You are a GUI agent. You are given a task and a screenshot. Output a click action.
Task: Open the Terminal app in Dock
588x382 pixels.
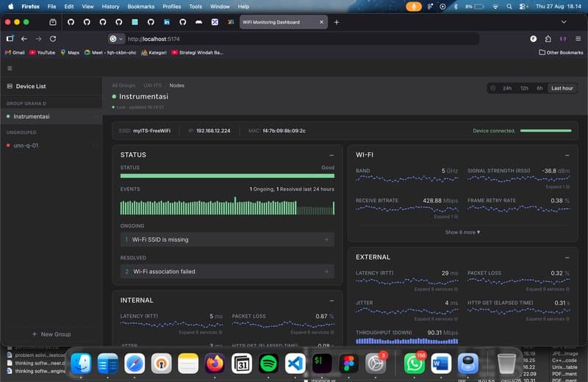click(x=322, y=363)
